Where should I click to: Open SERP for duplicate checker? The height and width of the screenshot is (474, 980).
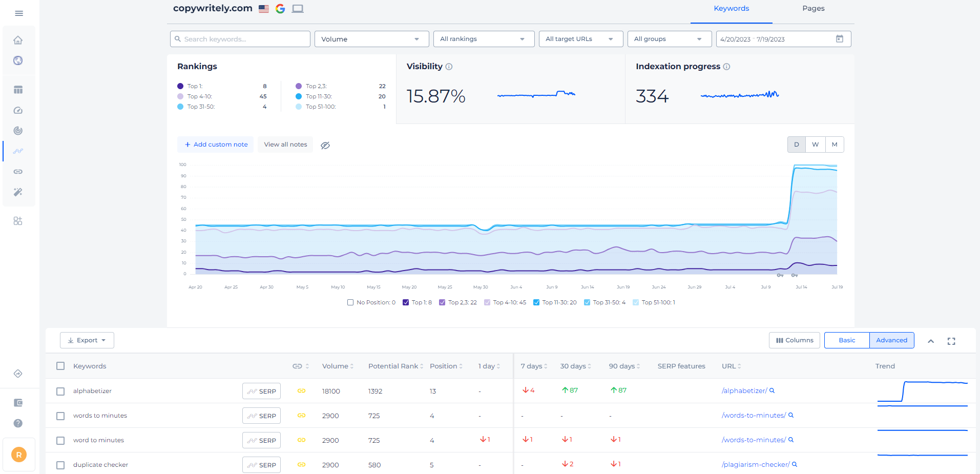click(261, 465)
